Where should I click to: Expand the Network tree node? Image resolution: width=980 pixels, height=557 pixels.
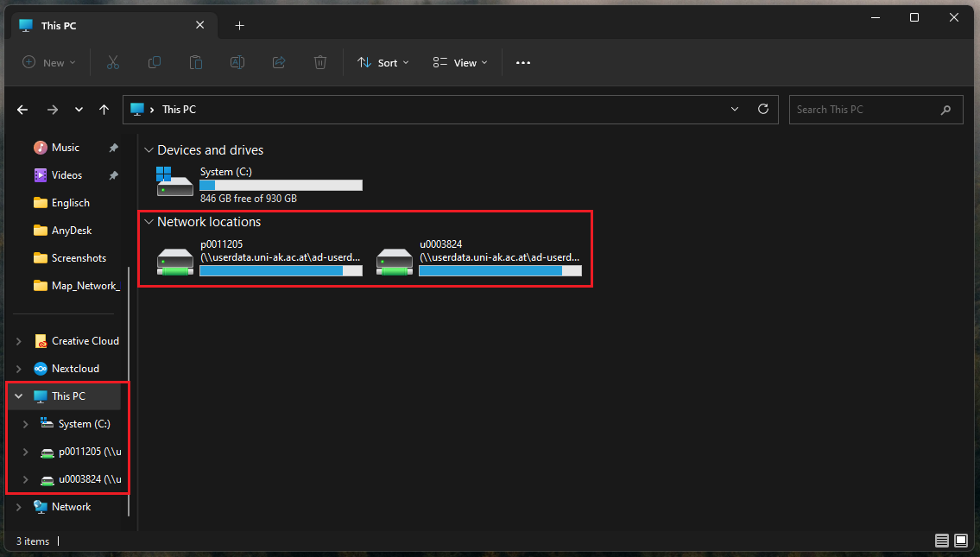coord(19,507)
